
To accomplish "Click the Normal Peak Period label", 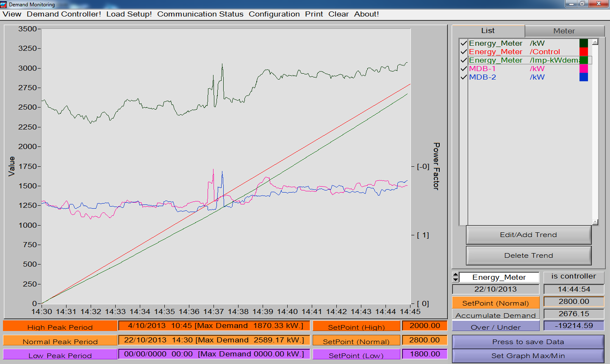I will pyautogui.click(x=60, y=341).
